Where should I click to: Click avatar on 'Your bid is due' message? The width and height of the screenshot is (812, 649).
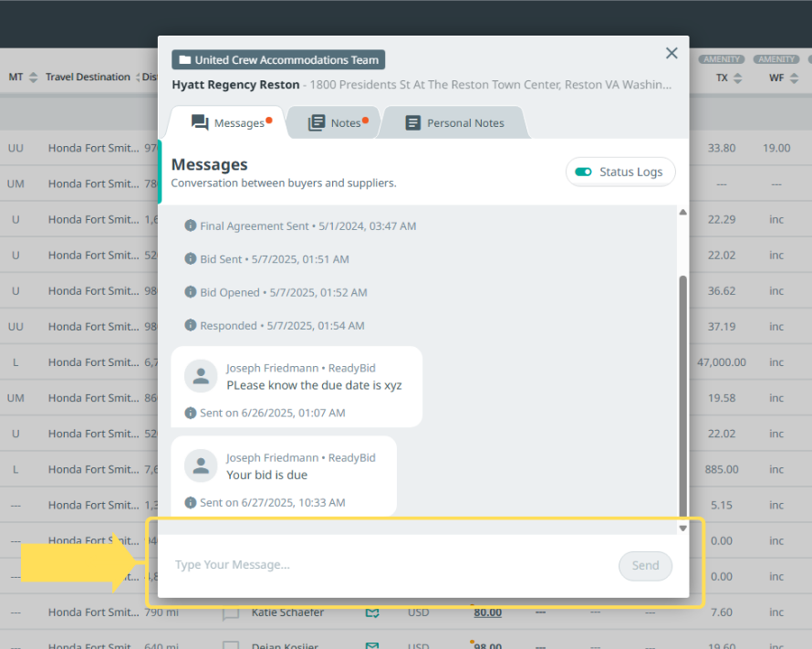[x=201, y=466]
